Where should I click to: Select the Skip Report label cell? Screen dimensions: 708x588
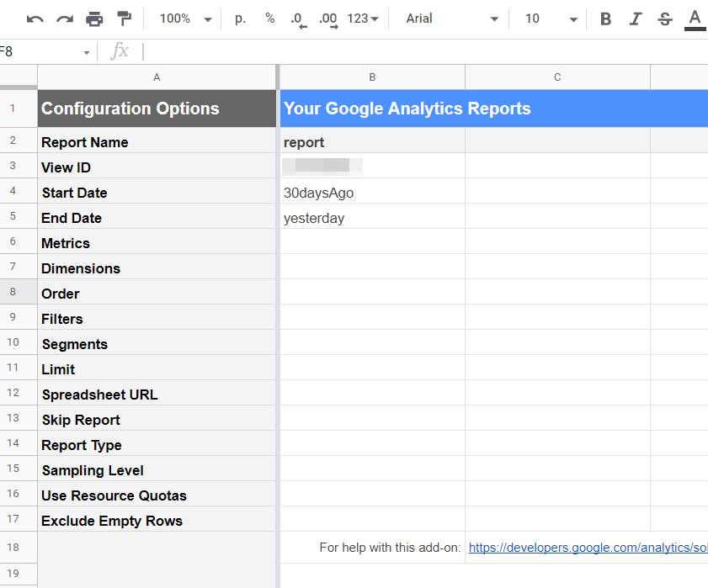(157, 420)
